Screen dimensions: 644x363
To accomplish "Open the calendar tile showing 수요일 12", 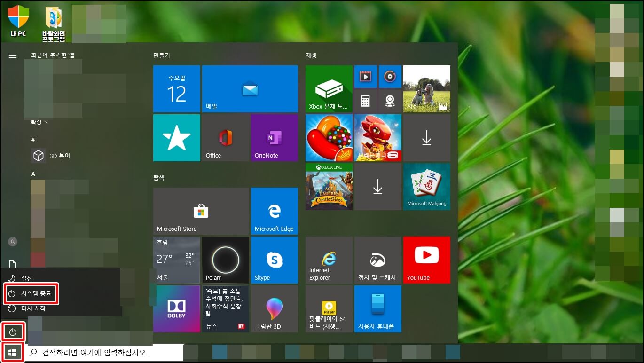I will pyautogui.click(x=177, y=89).
